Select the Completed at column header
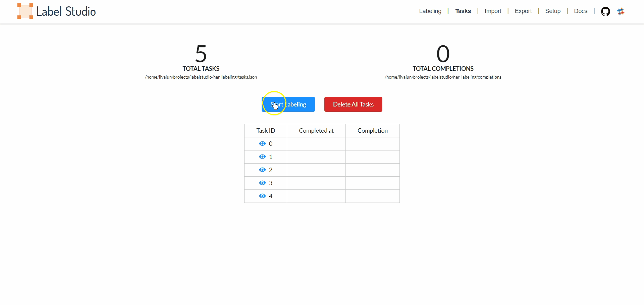The image size is (644, 305). tap(316, 131)
